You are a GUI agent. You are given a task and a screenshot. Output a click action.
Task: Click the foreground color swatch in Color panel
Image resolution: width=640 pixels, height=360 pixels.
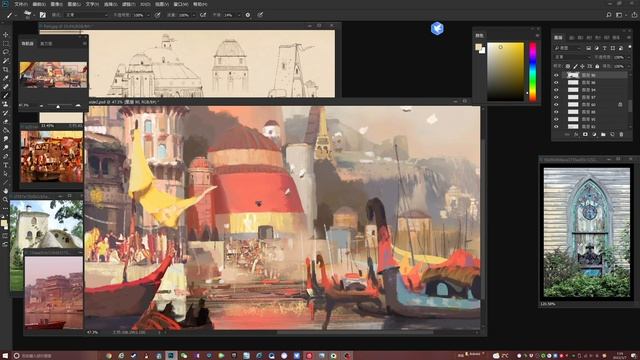coord(478,47)
